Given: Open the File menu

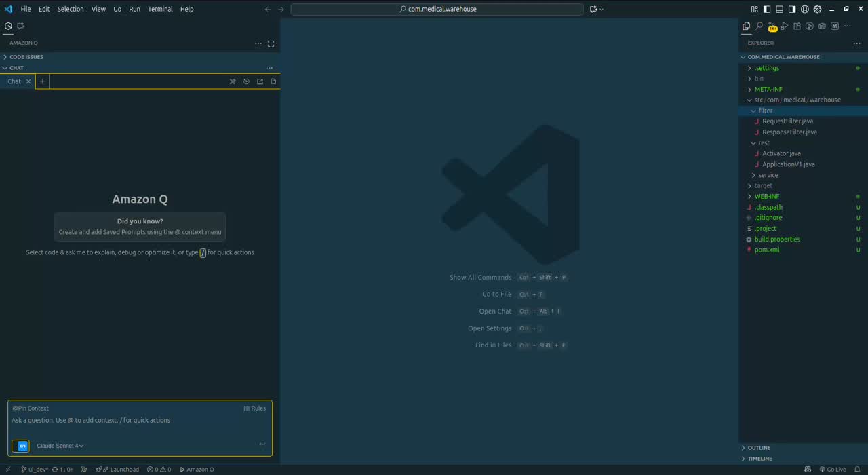Looking at the screenshot, I should tap(26, 9).
